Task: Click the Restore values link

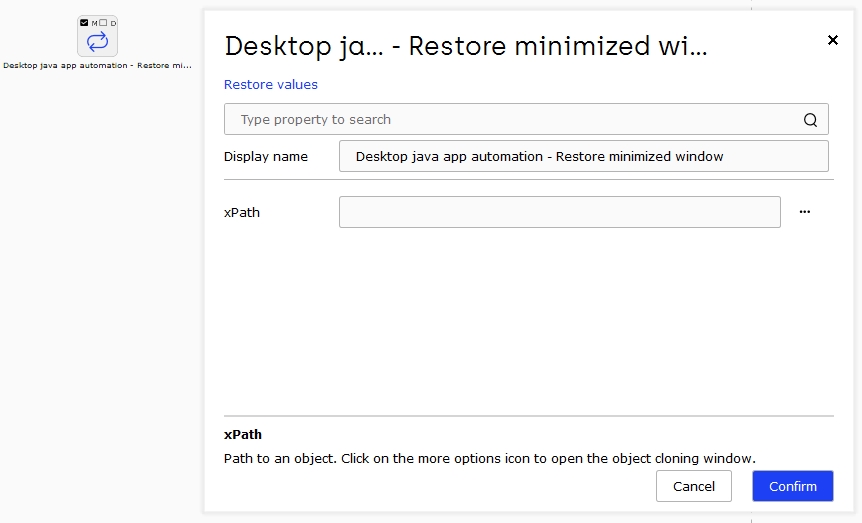Action: pos(270,84)
